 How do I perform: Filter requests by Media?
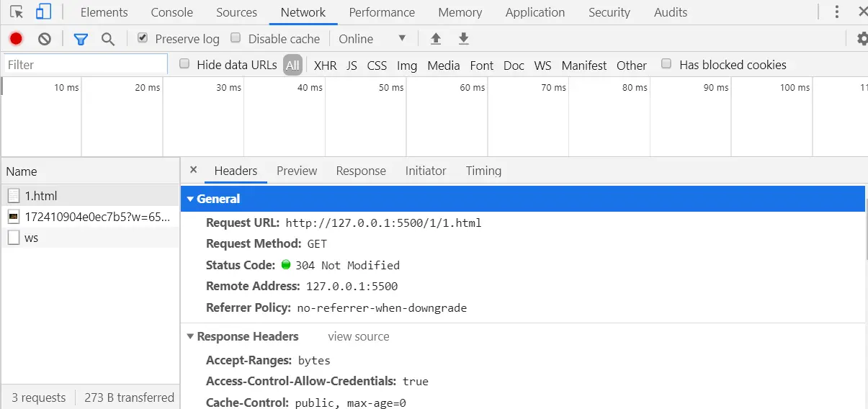click(443, 65)
